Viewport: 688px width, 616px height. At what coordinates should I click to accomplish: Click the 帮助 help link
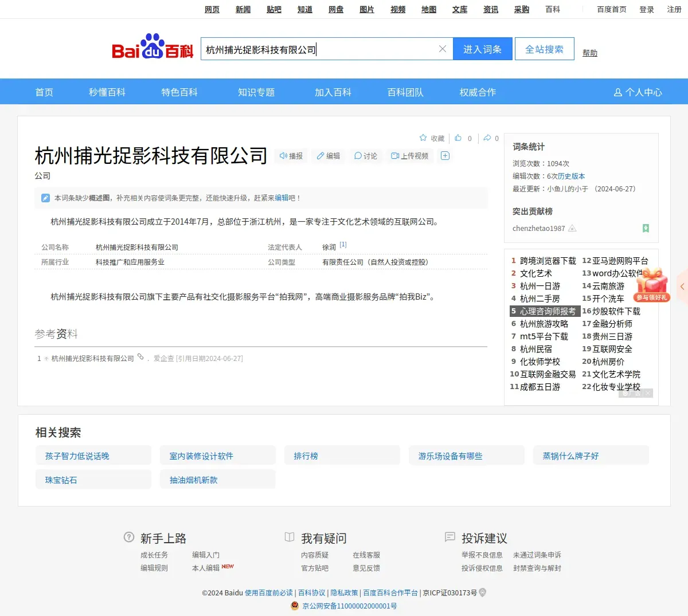click(x=590, y=53)
